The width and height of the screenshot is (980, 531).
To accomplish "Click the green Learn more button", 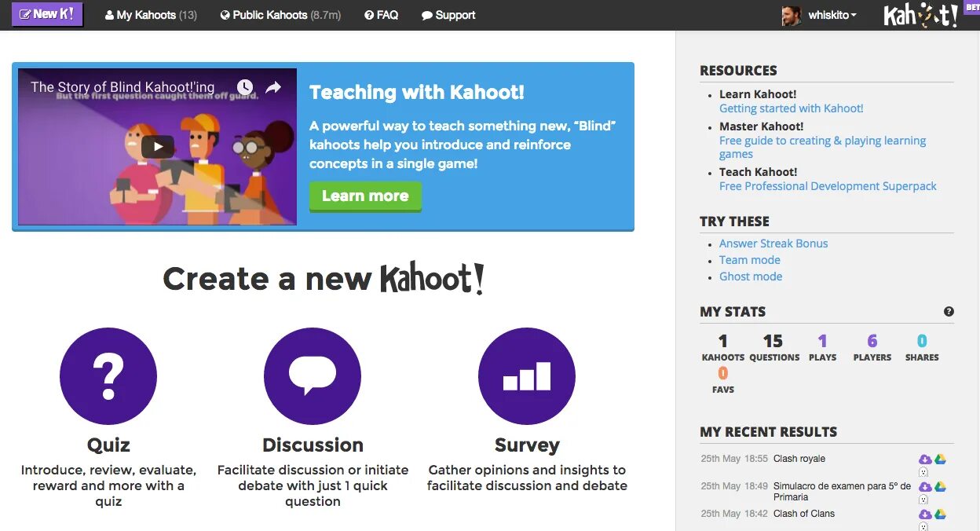I will 365,196.
